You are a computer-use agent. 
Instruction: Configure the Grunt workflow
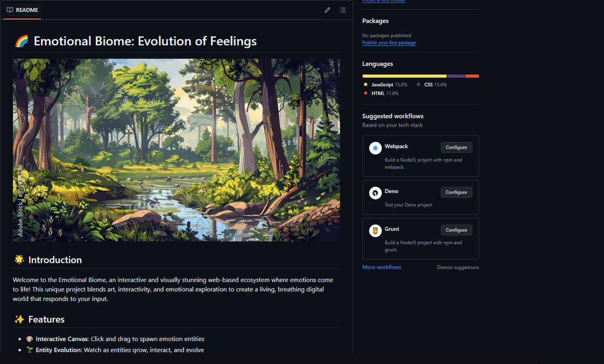pos(456,230)
